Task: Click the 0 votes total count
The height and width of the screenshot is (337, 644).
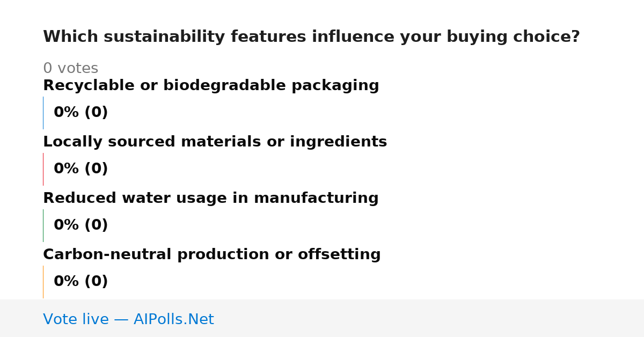Action: 70,69
